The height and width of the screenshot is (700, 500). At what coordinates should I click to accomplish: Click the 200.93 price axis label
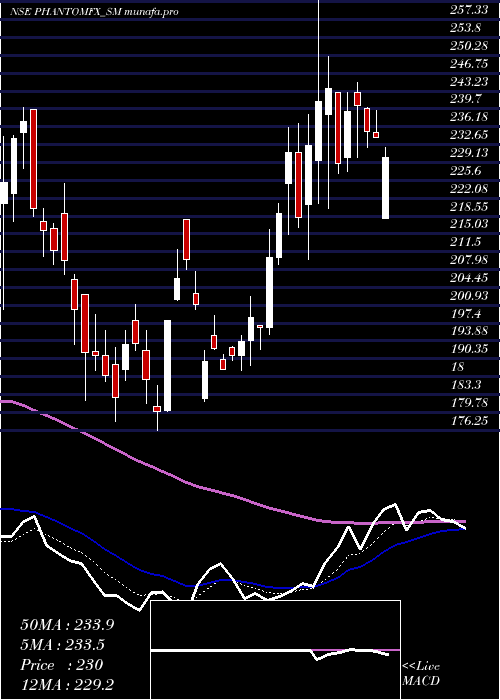[468, 296]
